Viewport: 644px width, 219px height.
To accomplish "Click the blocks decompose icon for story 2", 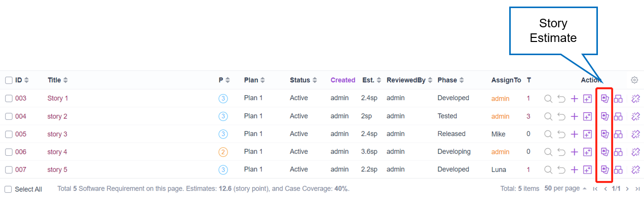I will point(618,116).
